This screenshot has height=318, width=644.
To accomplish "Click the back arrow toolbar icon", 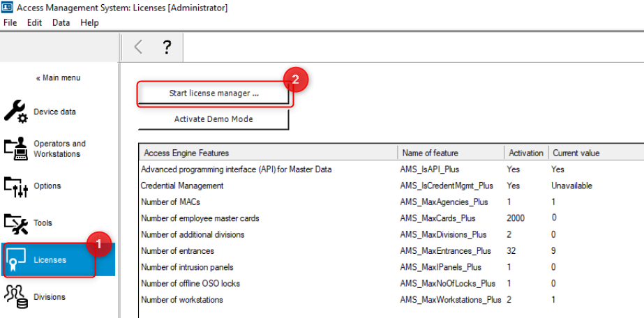I will tap(138, 47).
